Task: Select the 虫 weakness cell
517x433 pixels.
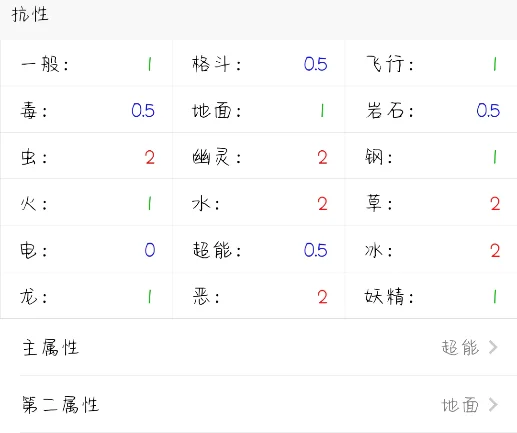Action: click(x=87, y=156)
